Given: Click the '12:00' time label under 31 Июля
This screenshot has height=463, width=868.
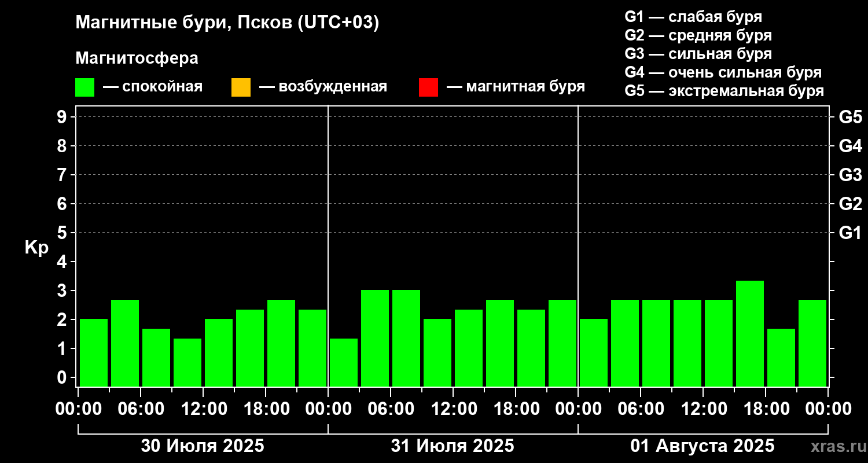Looking at the screenshot, I should (453, 409).
